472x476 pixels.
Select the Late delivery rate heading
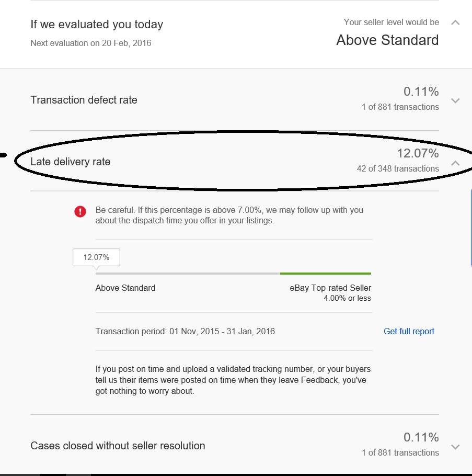pyautogui.click(x=71, y=162)
